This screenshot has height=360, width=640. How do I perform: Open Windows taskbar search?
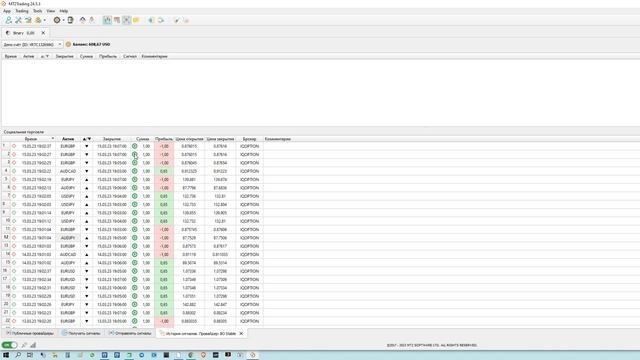(x=18, y=355)
